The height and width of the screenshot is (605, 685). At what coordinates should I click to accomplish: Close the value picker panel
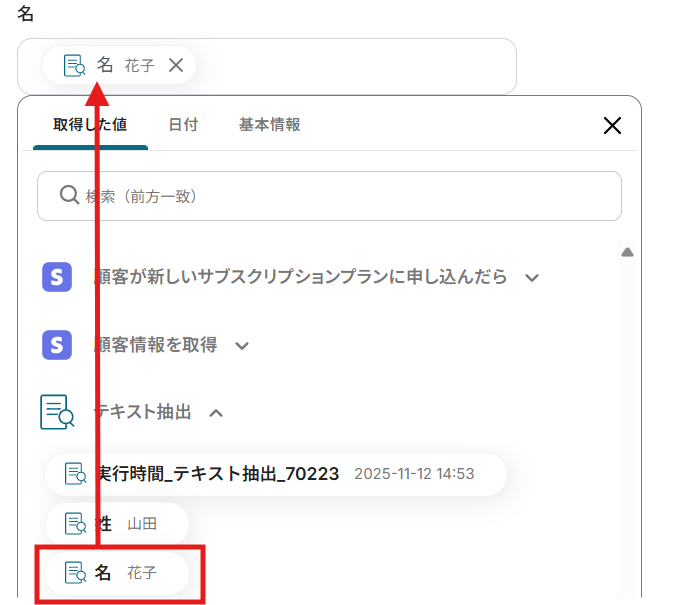point(612,126)
